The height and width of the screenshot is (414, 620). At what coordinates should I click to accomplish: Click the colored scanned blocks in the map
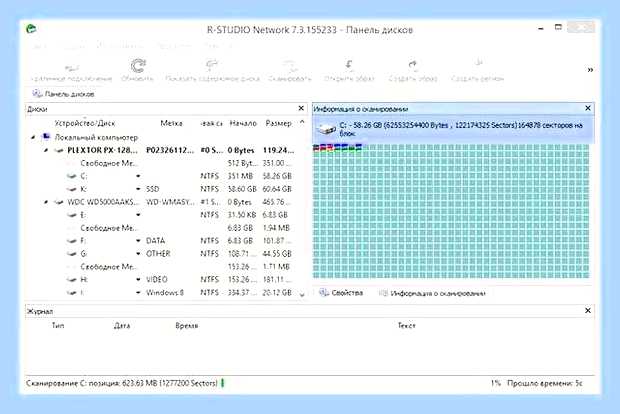[x=337, y=148]
